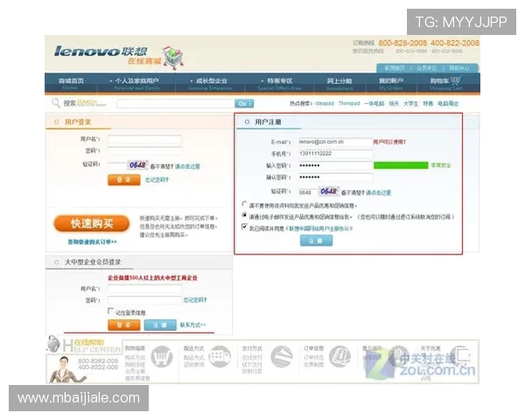
Task: Click the delivery truck icon beside 配送方式
Action: [x=220, y=357]
